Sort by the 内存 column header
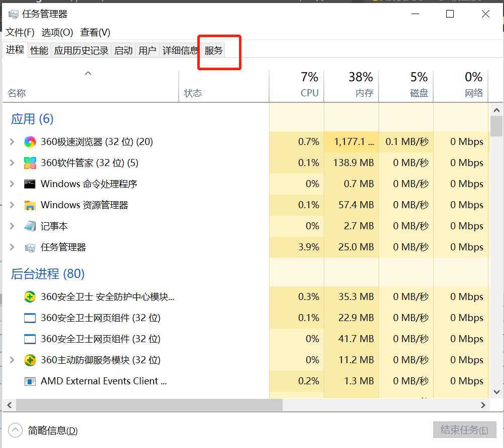Viewport: 504px width, 448px height. [x=351, y=85]
